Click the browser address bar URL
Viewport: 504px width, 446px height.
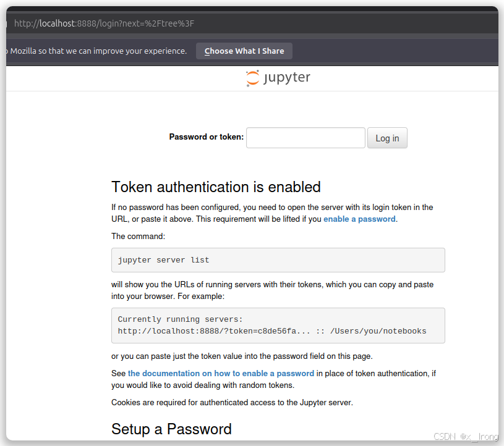tap(104, 23)
